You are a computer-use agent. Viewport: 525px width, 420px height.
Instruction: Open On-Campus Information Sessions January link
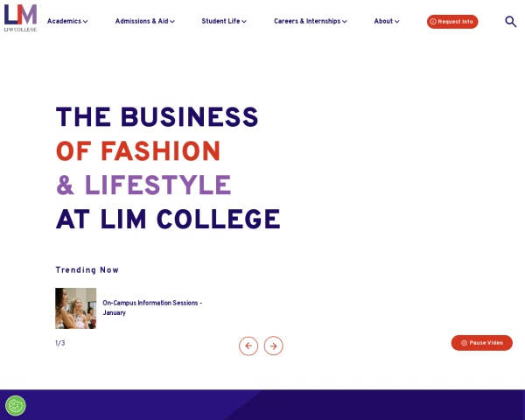[152, 307]
